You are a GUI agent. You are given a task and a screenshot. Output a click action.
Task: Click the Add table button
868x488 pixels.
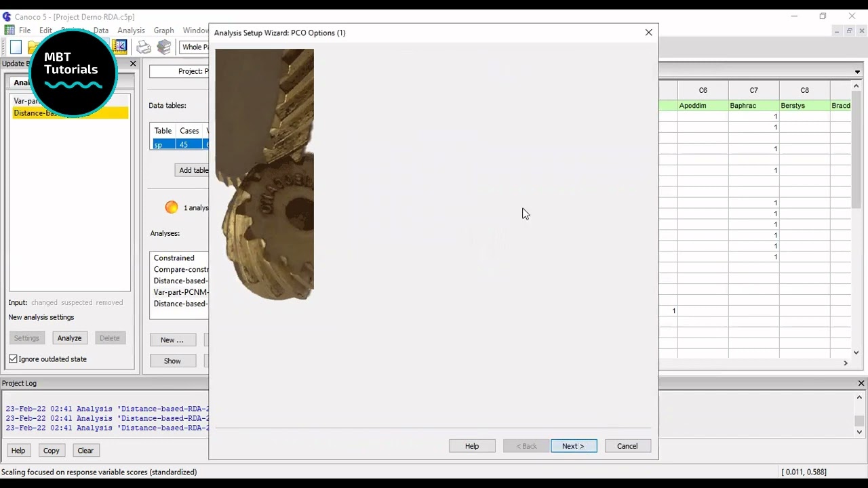point(192,170)
